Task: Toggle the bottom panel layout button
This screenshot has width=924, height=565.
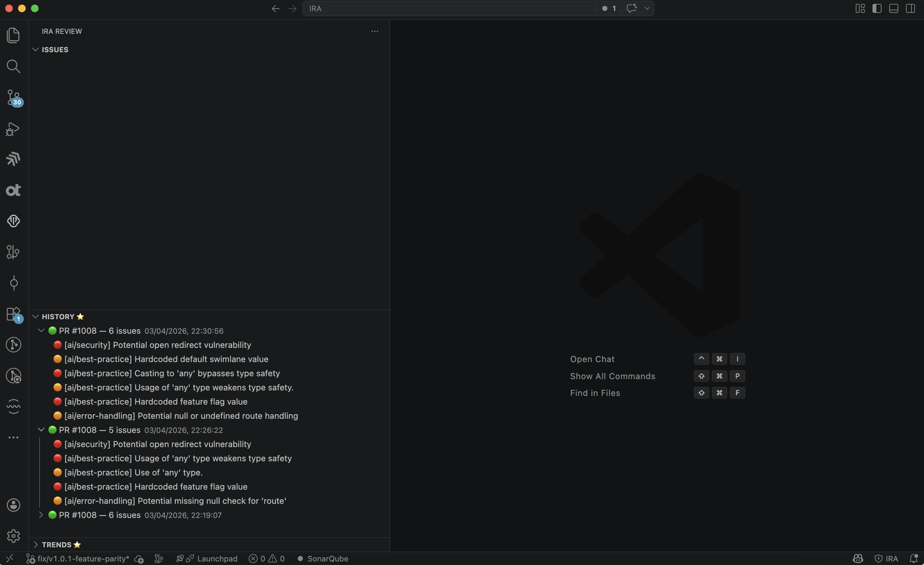Action: (x=894, y=8)
